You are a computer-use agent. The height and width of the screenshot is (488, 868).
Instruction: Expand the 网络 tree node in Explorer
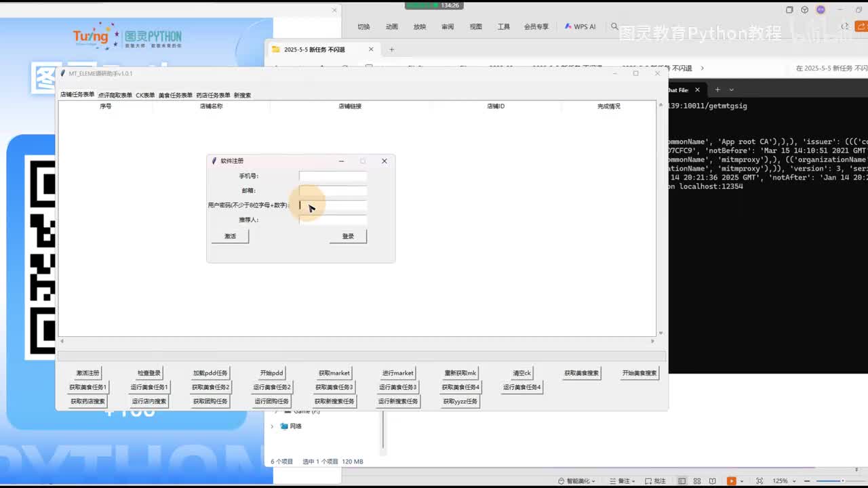(x=273, y=426)
